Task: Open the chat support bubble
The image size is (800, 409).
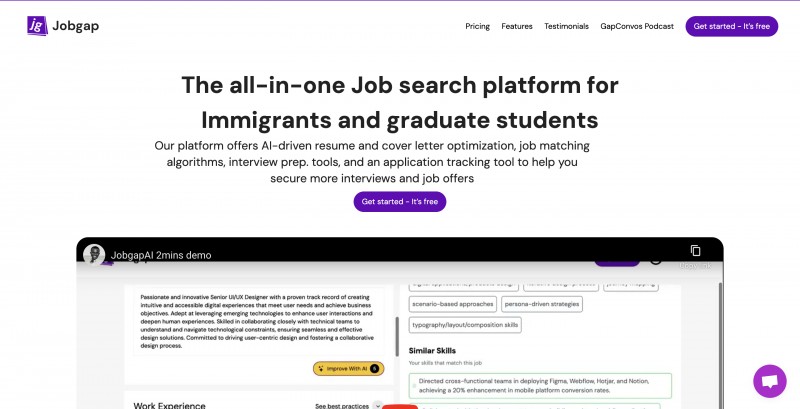Action: point(769,381)
